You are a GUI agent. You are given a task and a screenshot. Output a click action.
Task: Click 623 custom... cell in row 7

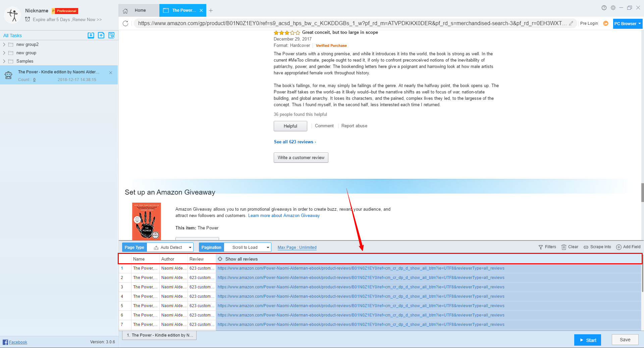(x=202, y=325)
